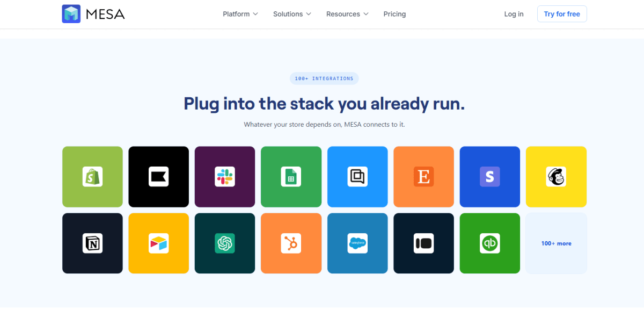Select the dark navy rounded-rectangle logo tile
Viewport: 644px width, 310px height.
pyautogui.click(x=423, y=243)
